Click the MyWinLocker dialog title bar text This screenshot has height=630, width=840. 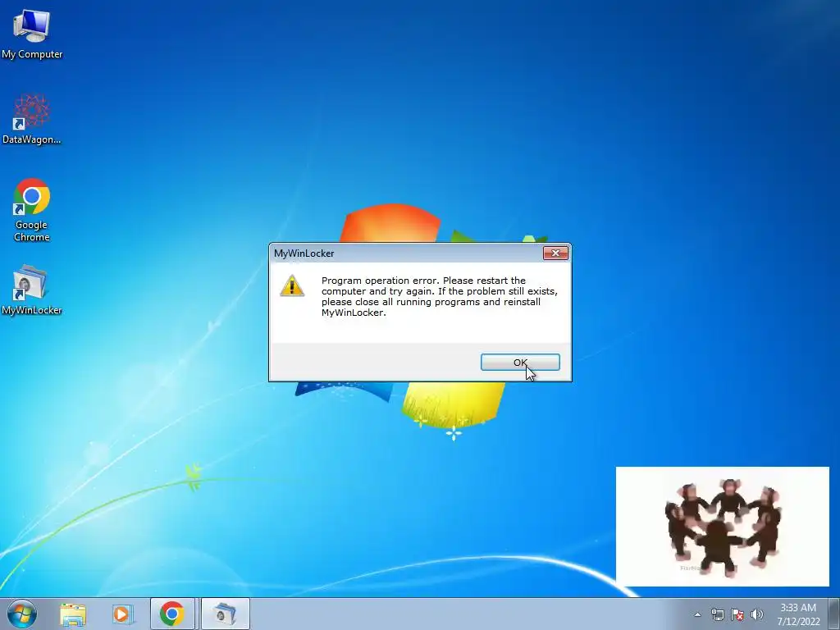tap(304, 253)
